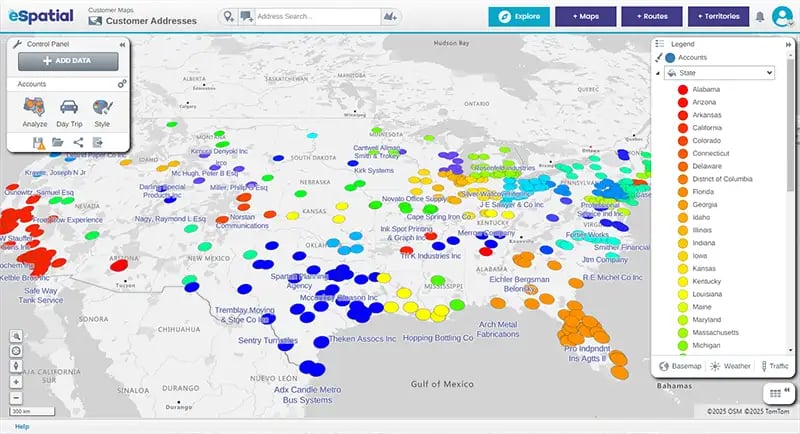
Task: Zoom in with the plus map button
Action: pyautogui.click(x=16, y=382)
